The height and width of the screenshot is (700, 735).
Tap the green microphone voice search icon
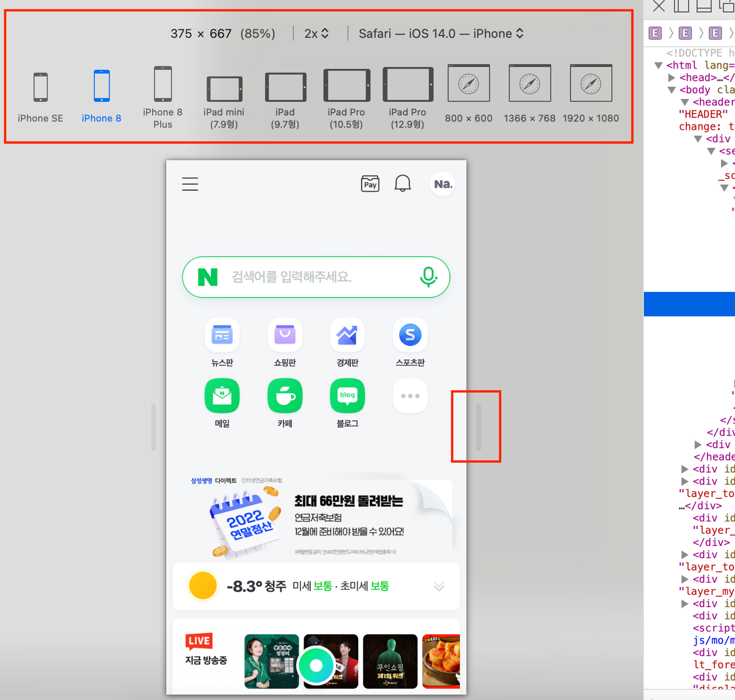(x=428, y=277)
